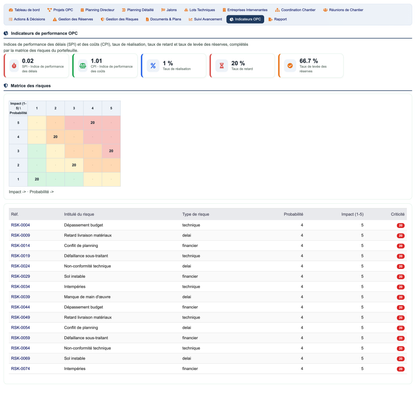Click the Réunions de Chantier tab icon
The image size is (416, 398).
tap(325, 10)
